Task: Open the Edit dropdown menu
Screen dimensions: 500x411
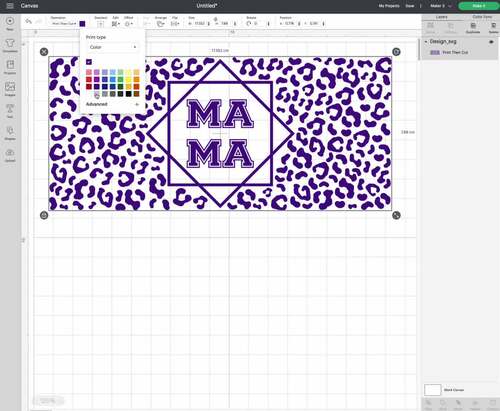Action: pyautogui.click(x=116, y=24)
